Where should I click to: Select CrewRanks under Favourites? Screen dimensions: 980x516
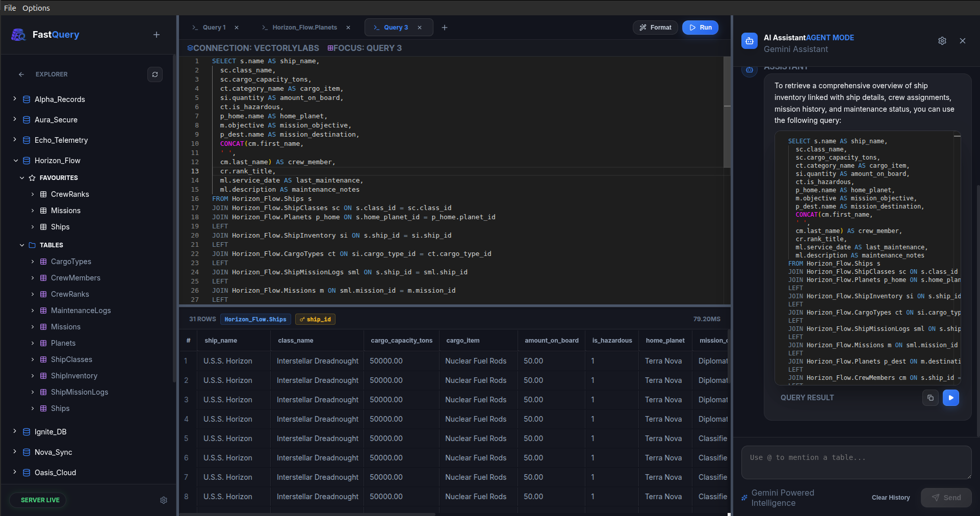(x=70, y=194)
